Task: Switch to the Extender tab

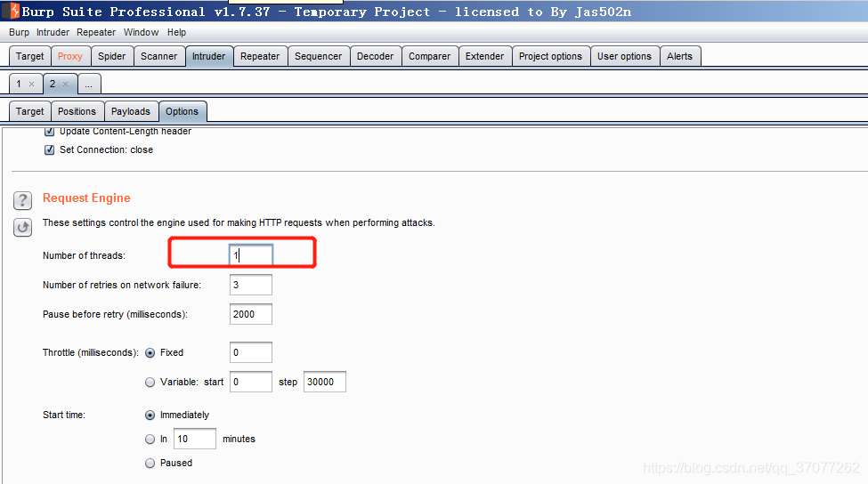Action: [x=485, y=56]
